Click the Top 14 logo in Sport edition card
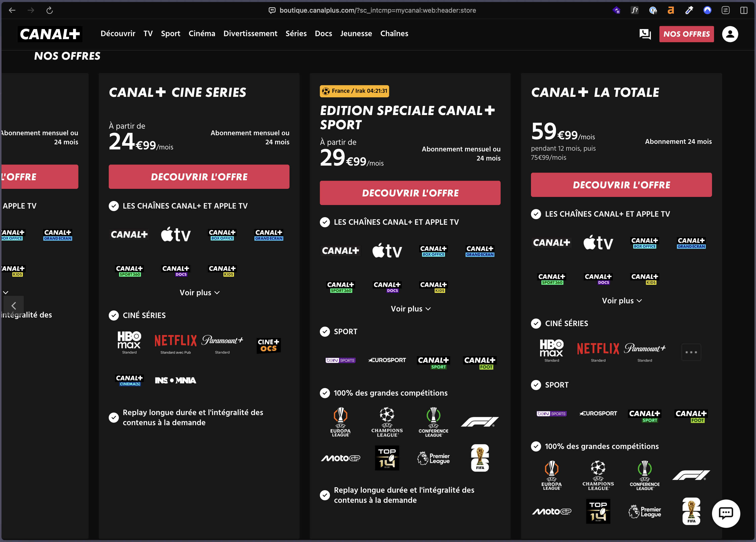 point(387,458)
